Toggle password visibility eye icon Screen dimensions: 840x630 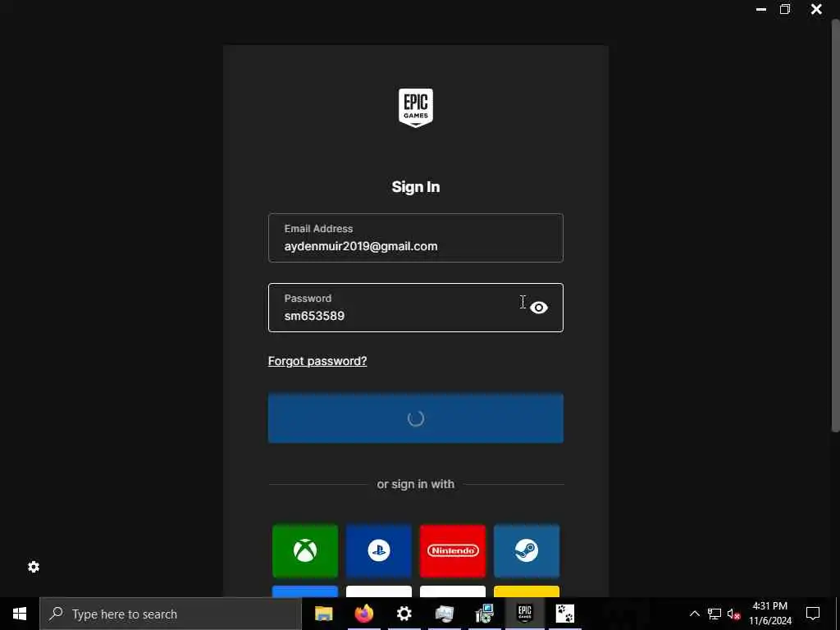tap(539, 308)
